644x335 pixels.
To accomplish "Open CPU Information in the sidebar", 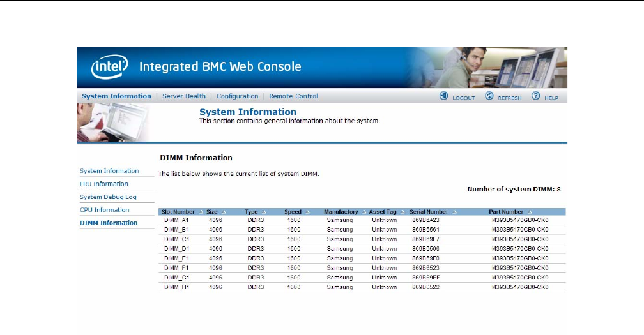I will (104, 210).
